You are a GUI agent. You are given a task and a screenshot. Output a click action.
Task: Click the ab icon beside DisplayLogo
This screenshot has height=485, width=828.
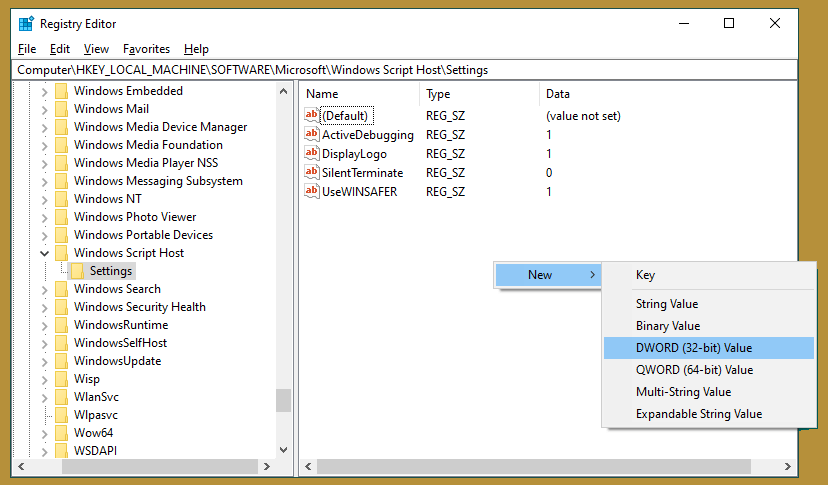coord(311,154)
